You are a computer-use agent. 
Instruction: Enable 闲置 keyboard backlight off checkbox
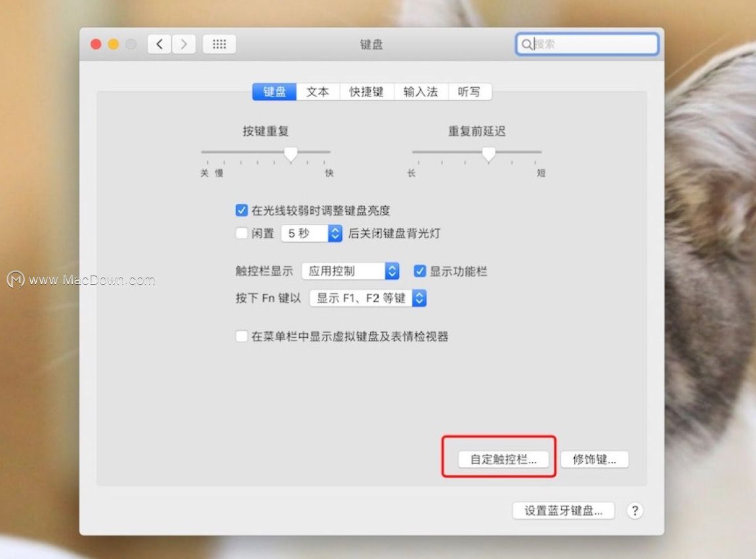coord(241,233)
